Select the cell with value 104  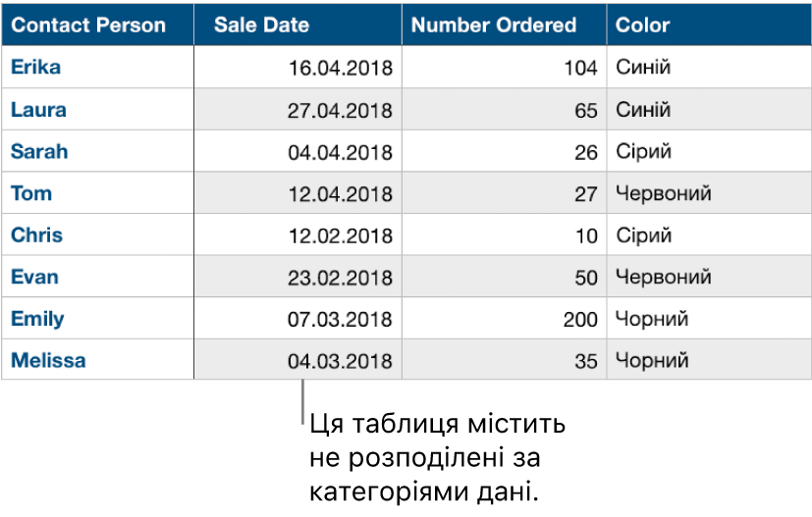(580, 69)
